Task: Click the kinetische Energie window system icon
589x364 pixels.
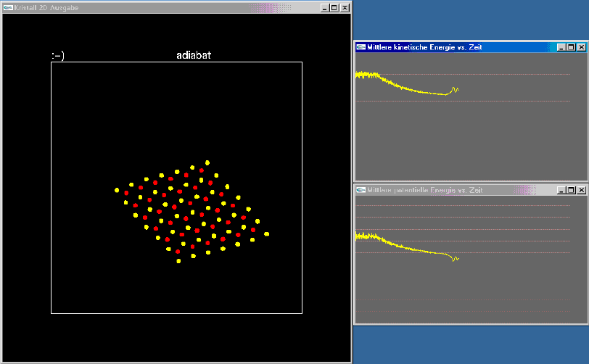Action: coord(361,47)
